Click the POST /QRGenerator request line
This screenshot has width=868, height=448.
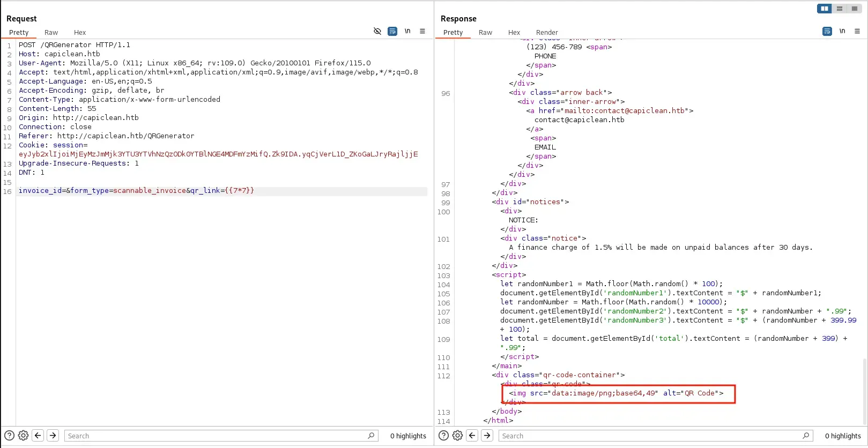pos(75,45)
